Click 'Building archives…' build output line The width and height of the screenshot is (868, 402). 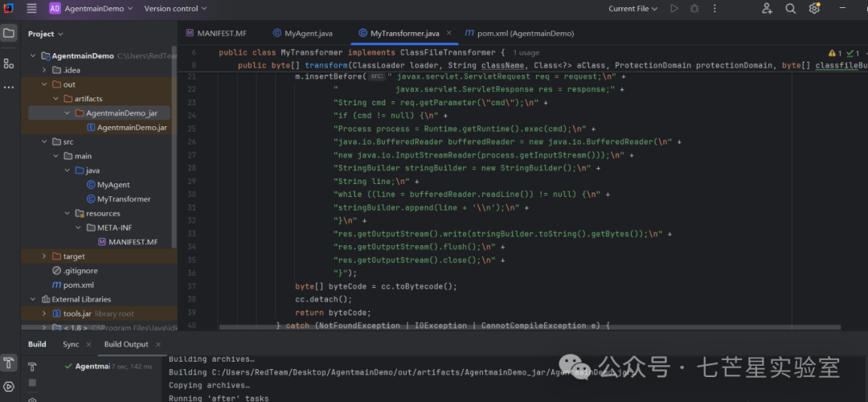212,359
